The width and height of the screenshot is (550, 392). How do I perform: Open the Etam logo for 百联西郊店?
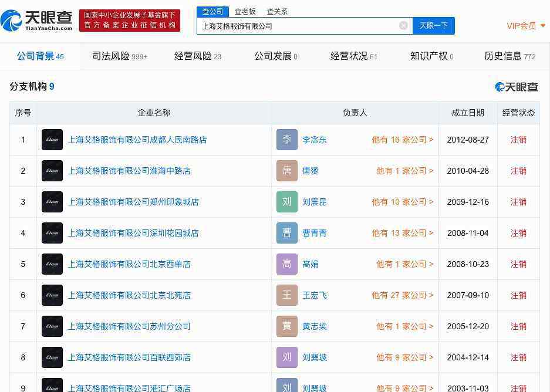coord(52,357)
